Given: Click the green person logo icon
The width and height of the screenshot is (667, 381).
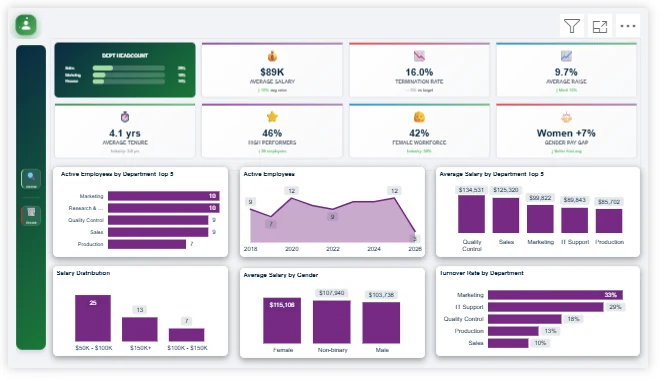Looking at the screenshot, I should (x=26, y=25).
